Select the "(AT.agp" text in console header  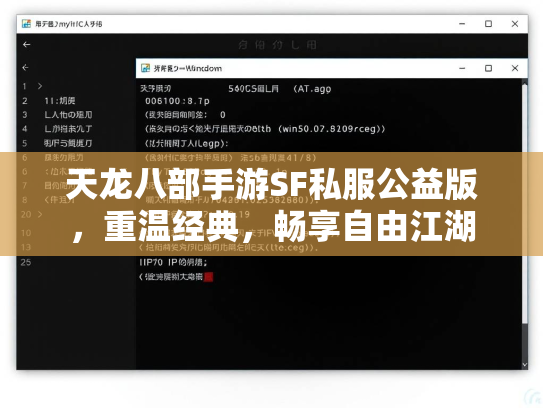pos(312,89)
